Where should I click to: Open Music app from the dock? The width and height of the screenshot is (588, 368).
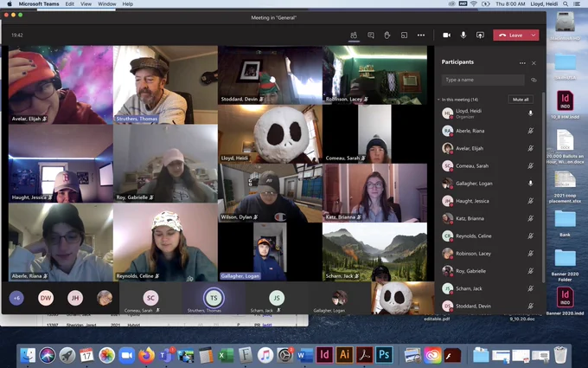(265, 355)
